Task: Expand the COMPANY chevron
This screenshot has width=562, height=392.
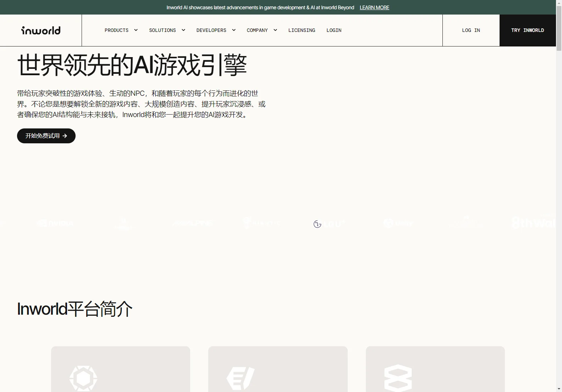Action: pos(275,30)
